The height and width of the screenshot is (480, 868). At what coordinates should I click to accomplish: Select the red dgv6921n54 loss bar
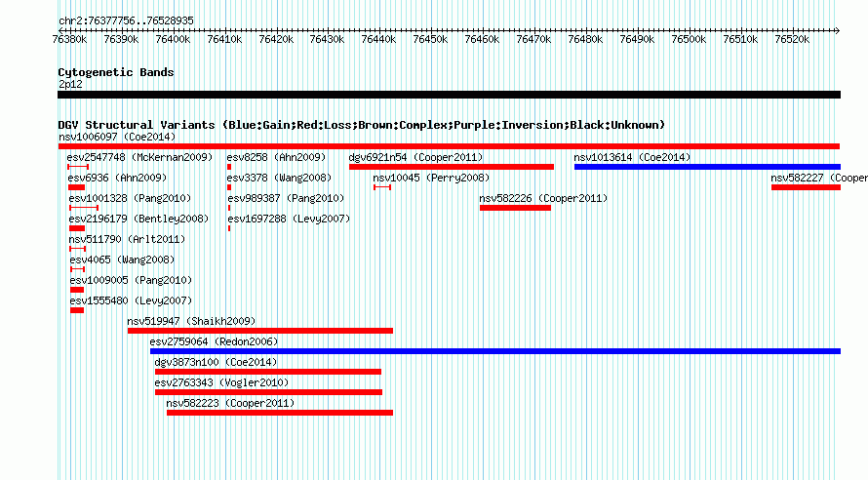(x=452, y=167)
